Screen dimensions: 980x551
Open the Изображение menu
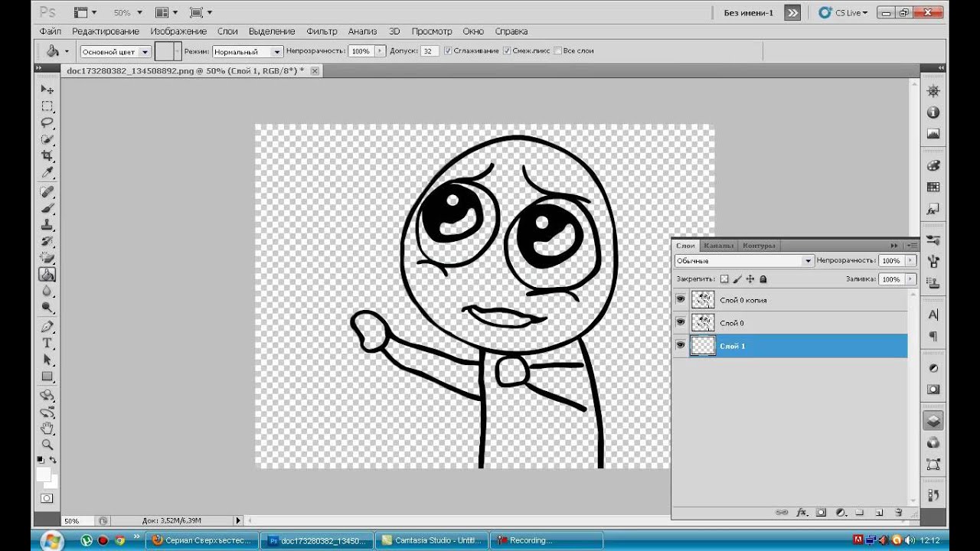(x=178, y=31)
